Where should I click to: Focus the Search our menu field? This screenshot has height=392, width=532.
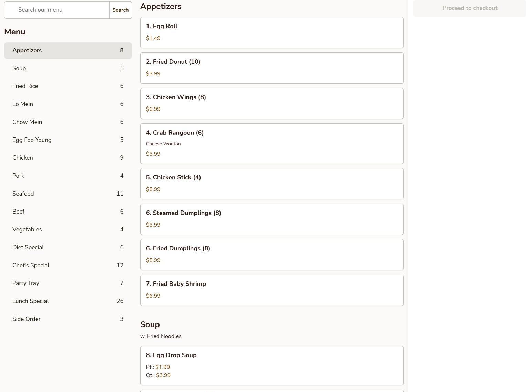point(57,10)
